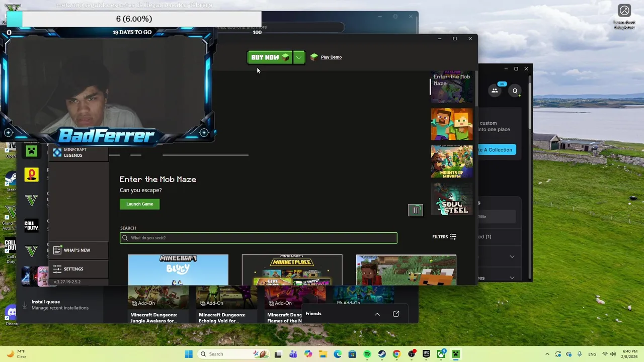Pause the featured carousel
The width and height of the screenshot is (644, 362).
click(416, 210)
